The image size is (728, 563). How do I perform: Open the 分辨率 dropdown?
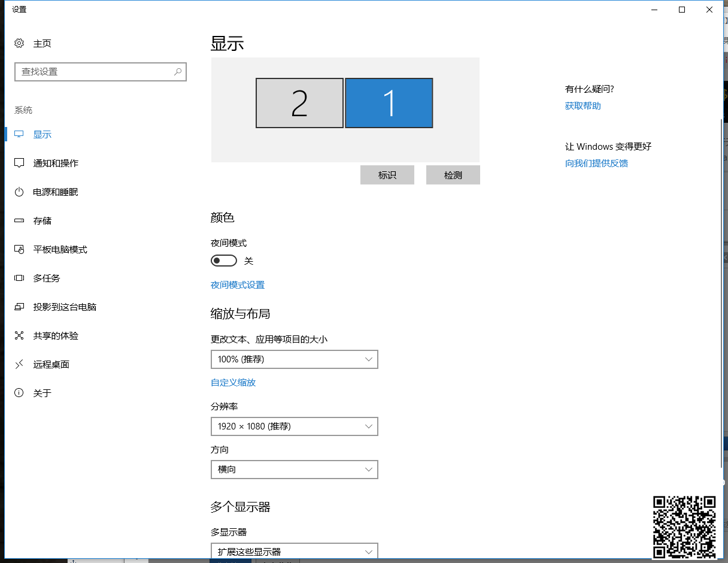(295, 426)
